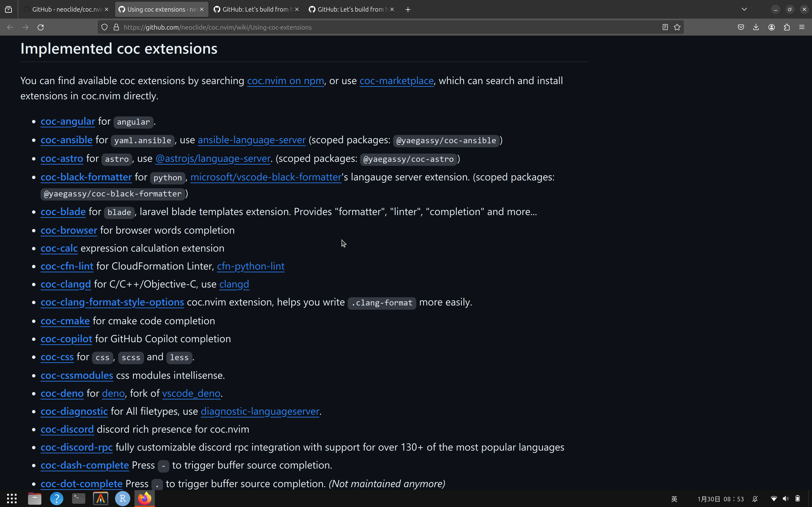
Task: Open the Firefox hamburger menu
Action: click(802, 27)
